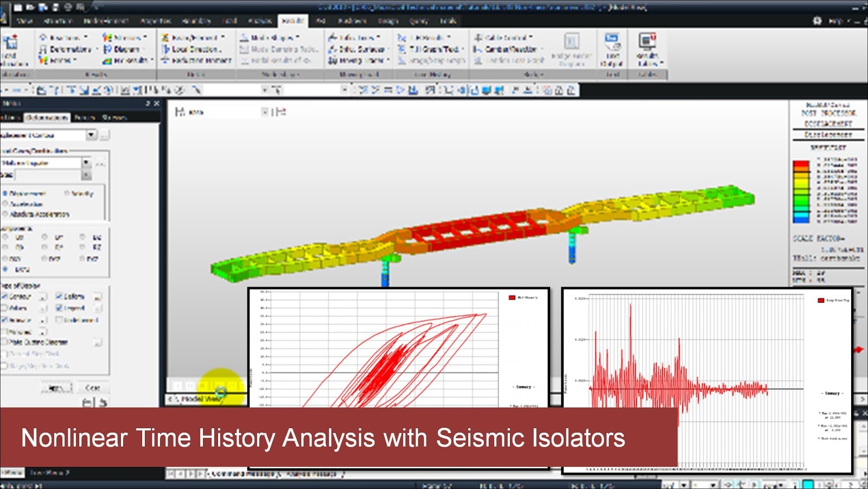868x489 pixels.
Task: Select Deformations tab in tree panel
Action: click(47, 117)
